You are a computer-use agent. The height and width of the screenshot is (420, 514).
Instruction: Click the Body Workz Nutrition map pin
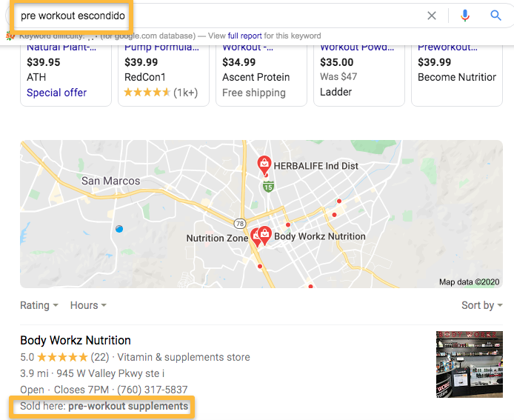[264, 234]
